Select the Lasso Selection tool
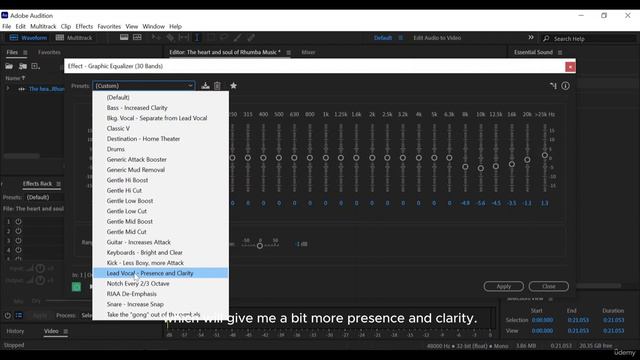The width and height of the screenshot is (640, 360). click(224, 38)
